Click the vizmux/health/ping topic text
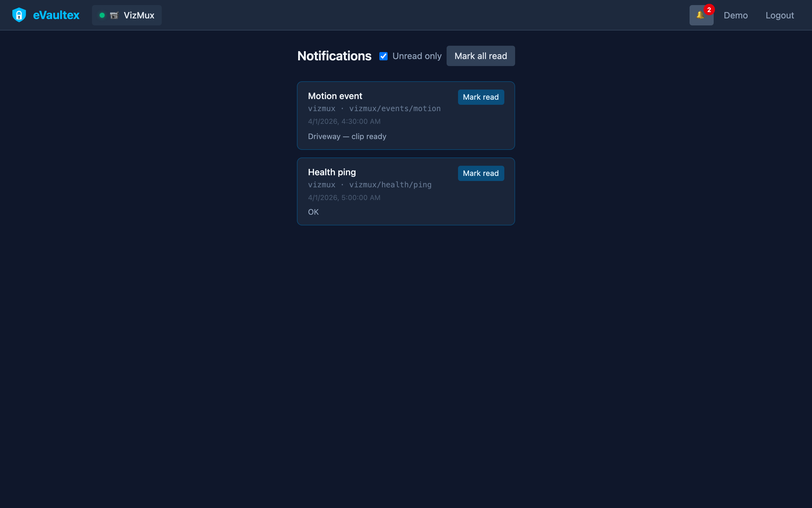This screenshot has height=508, width=812. point(390,185)
